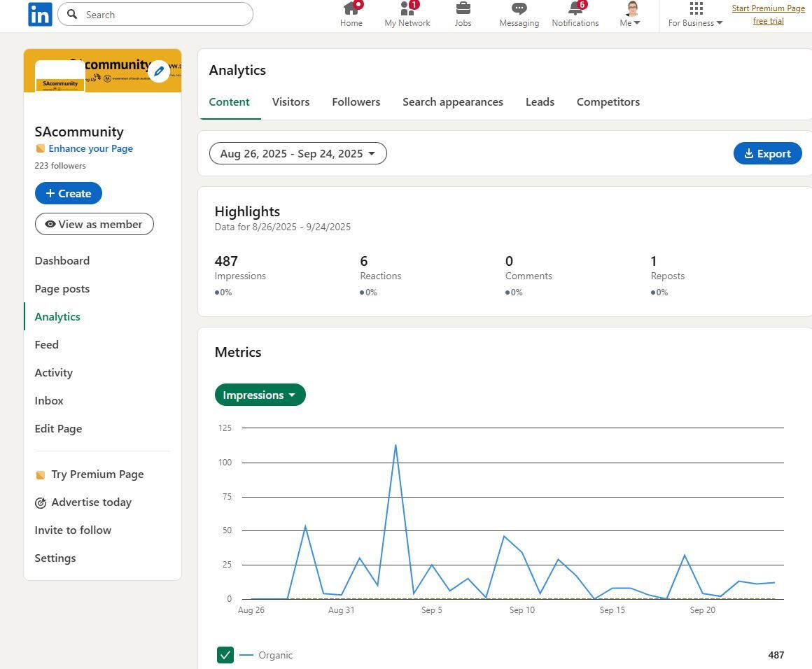The height and width of the screenshot is (669, 812).
Task: Click the View as member button
Action: [x=94, y=224]
